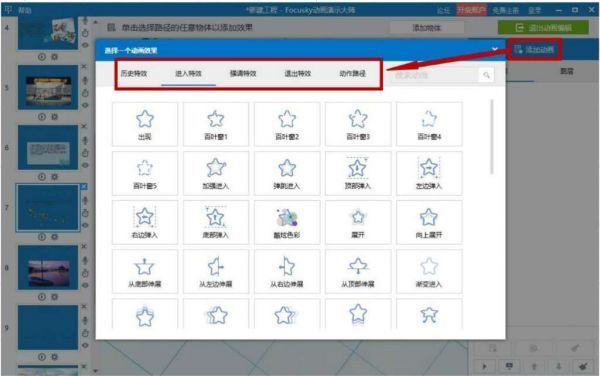Select the 出现 appear animation effect
Screen dimensions: 600x376
pos(145,124)
